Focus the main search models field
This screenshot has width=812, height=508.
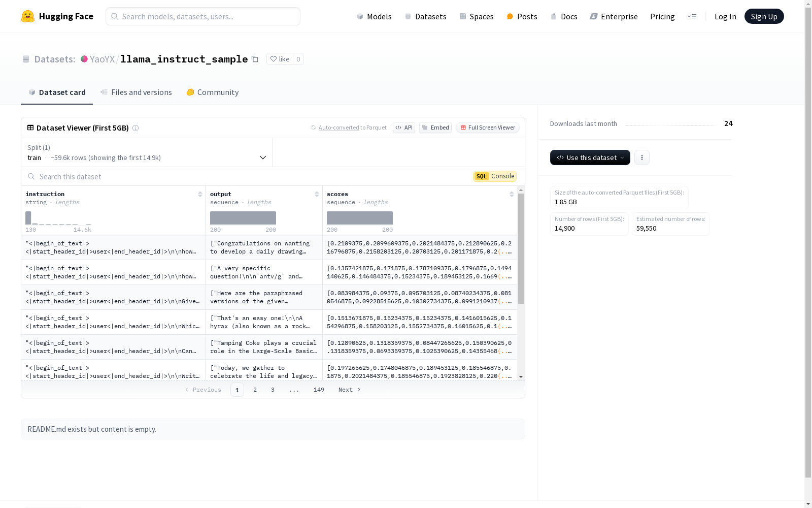tap(203, 16)
